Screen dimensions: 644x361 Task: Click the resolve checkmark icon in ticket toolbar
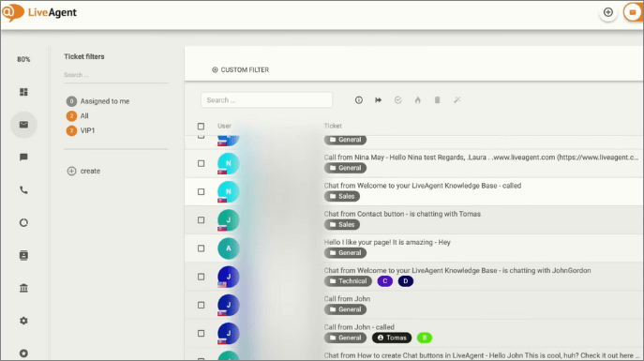398,100
